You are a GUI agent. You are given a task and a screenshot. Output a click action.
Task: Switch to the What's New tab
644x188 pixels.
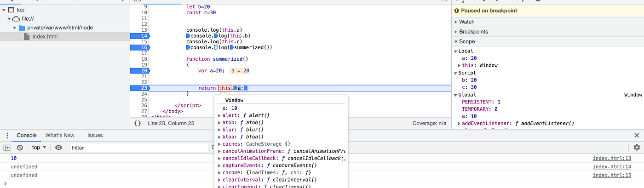click(x=60, y=136)
